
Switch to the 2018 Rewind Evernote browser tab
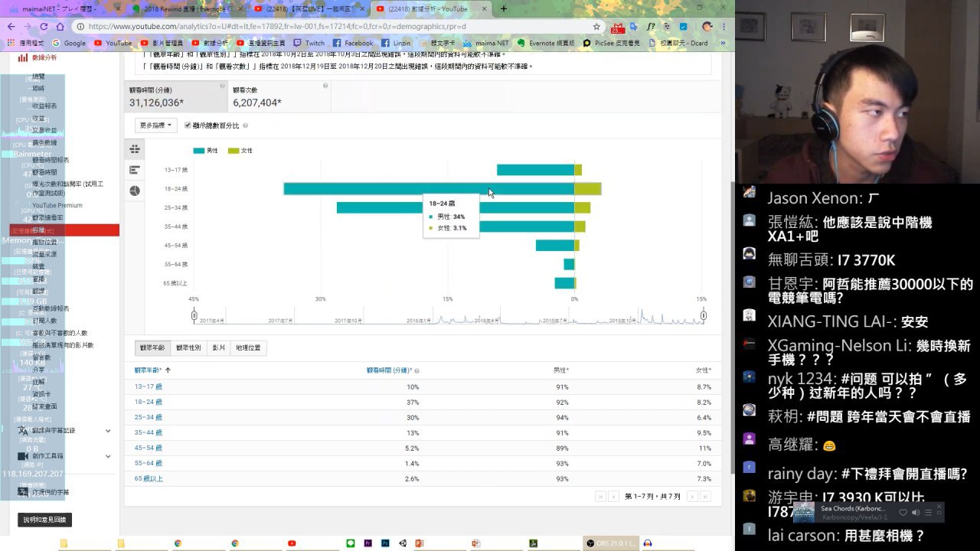188,9
